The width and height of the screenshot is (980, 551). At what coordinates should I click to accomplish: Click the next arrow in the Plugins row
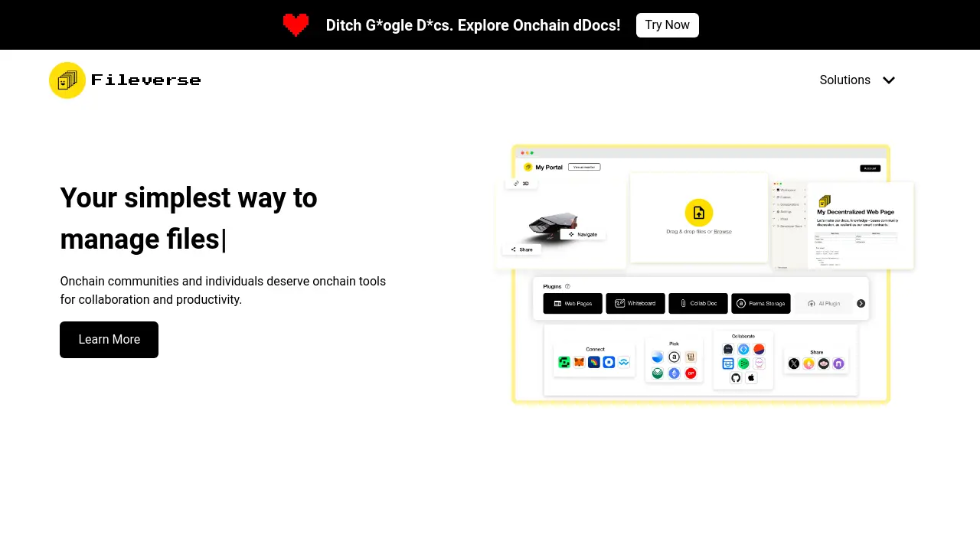click(861, 304)
